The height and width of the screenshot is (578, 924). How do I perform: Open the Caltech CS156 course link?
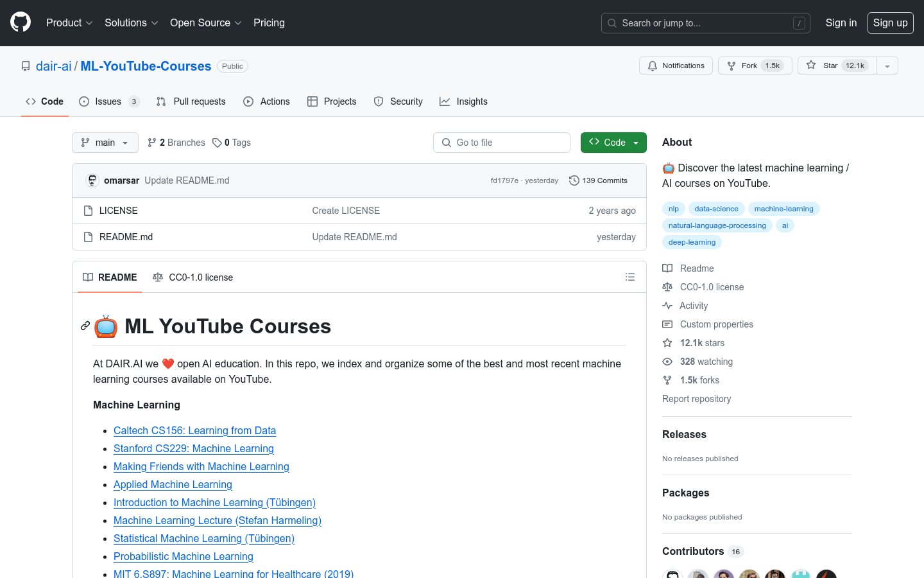click(x=195, y=430)
